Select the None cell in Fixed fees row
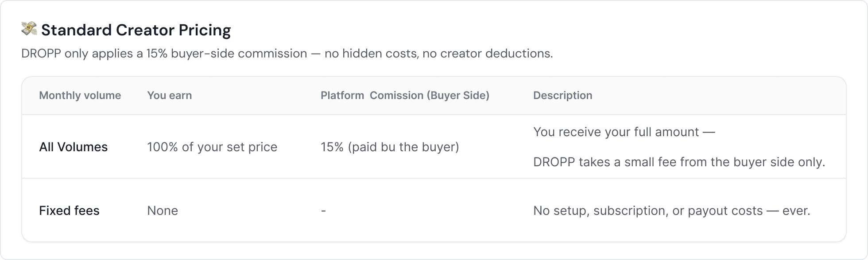The width and height of the screenshot is (868, 260). click(163, 210)
